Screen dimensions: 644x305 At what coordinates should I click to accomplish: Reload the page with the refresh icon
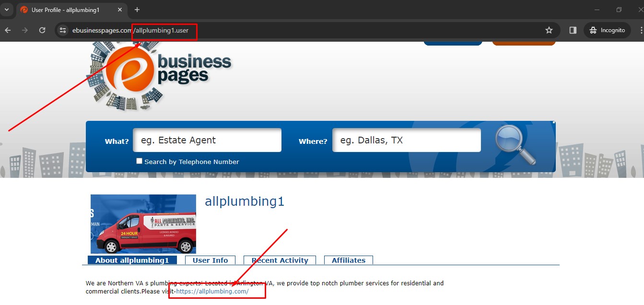[42, 30]
